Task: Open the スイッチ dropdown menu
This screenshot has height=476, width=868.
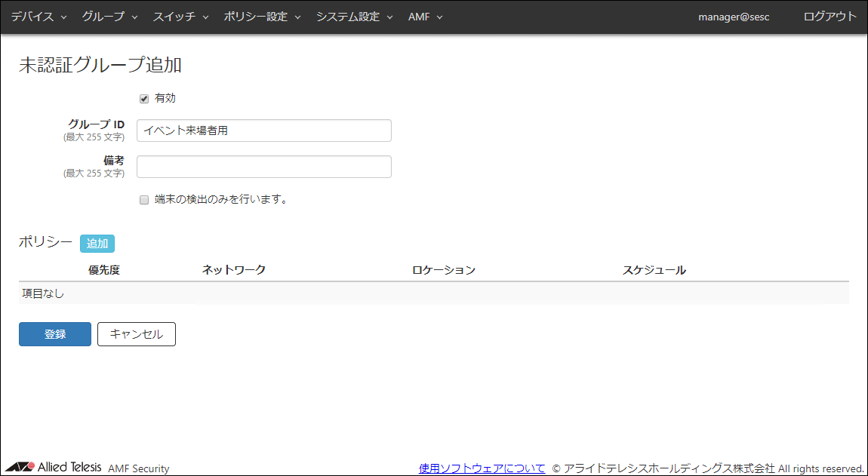Action: tap(180, 17)
